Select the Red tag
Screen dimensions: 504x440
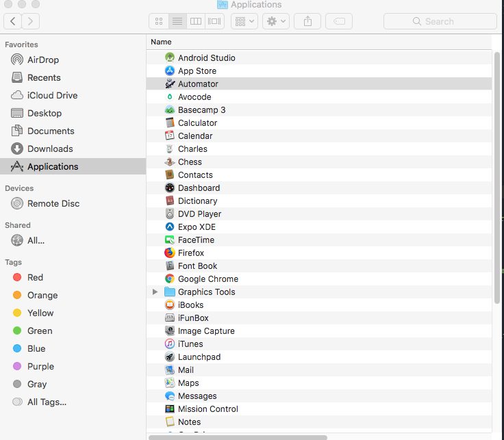pos(73,277)
